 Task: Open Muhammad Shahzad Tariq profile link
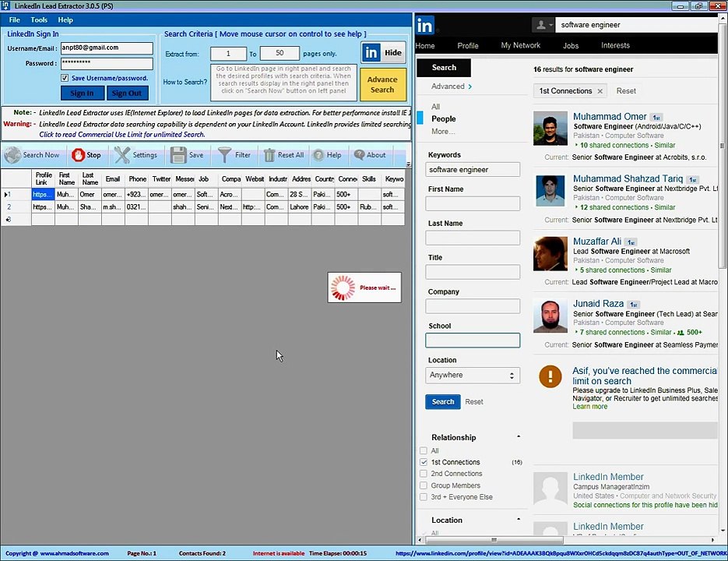(x=628, y=178)
